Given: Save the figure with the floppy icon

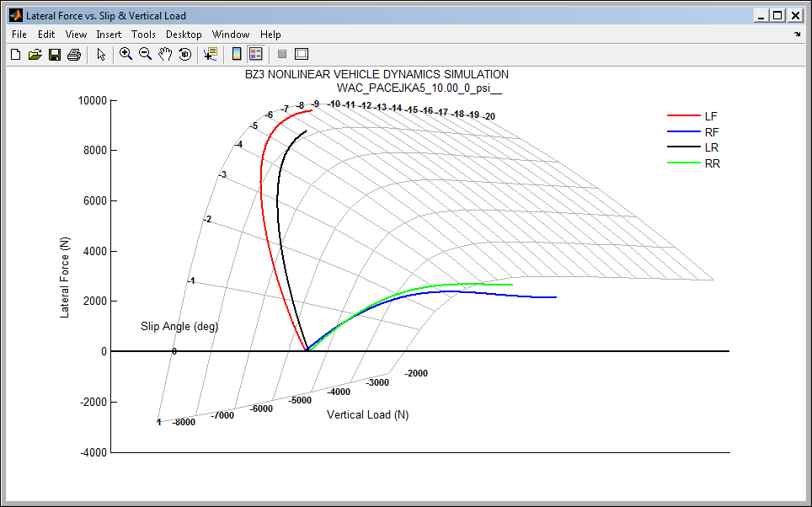Looking at the screenshot, I should pos(55,55).
